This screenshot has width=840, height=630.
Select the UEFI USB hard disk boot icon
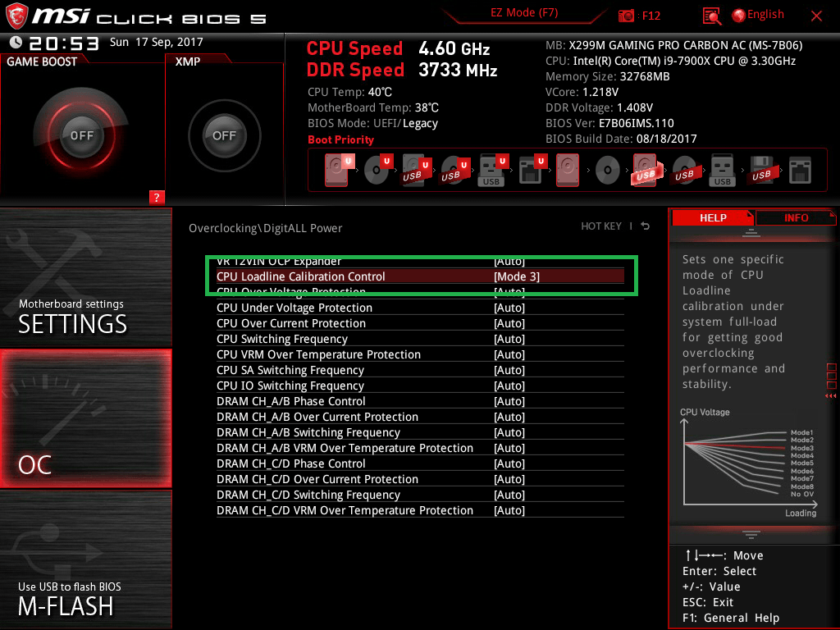pos(417,170)
